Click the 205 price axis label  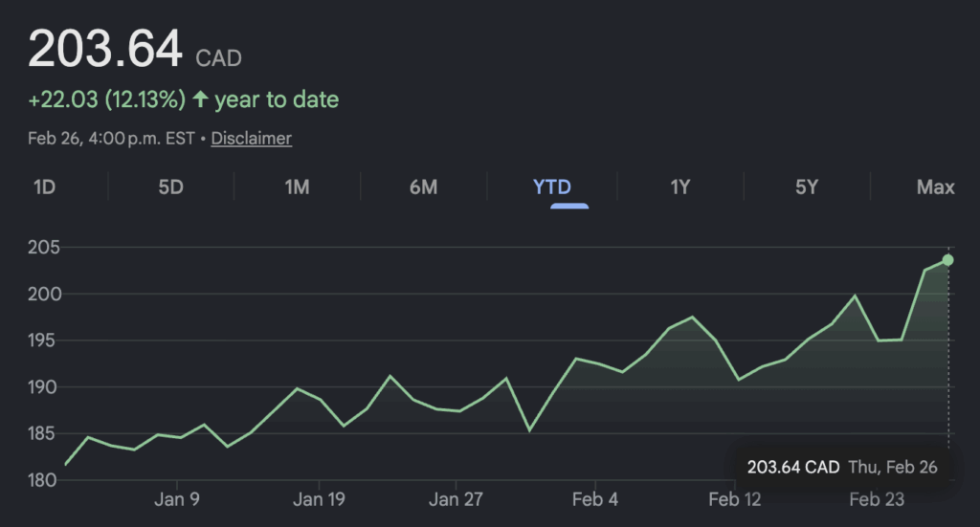pos(44,248)
